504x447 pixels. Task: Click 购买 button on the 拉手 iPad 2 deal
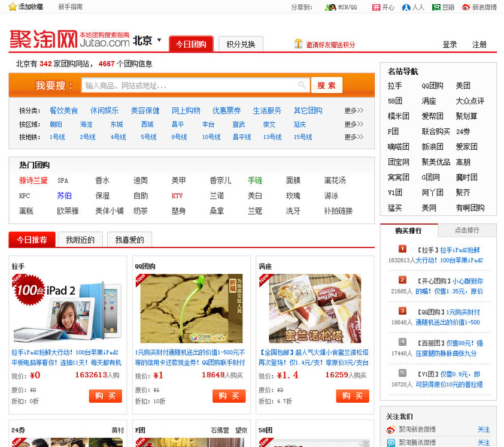click(x=105, y=396)
